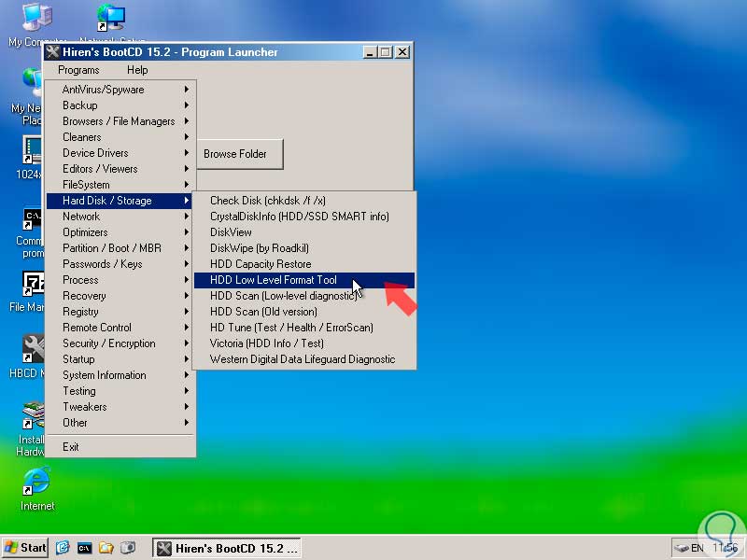Screen dimensions: 747x560
Task: Open the Help menu
Action: point(137,70)
